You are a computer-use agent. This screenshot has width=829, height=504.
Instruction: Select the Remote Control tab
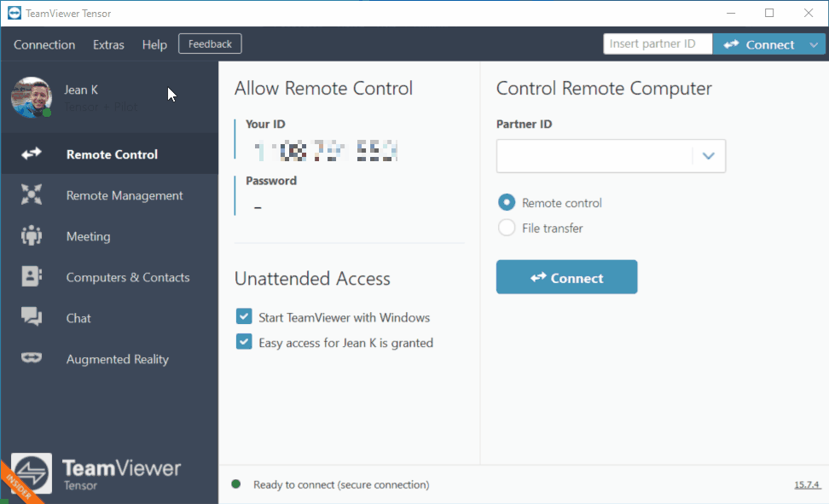coord(109,154)
